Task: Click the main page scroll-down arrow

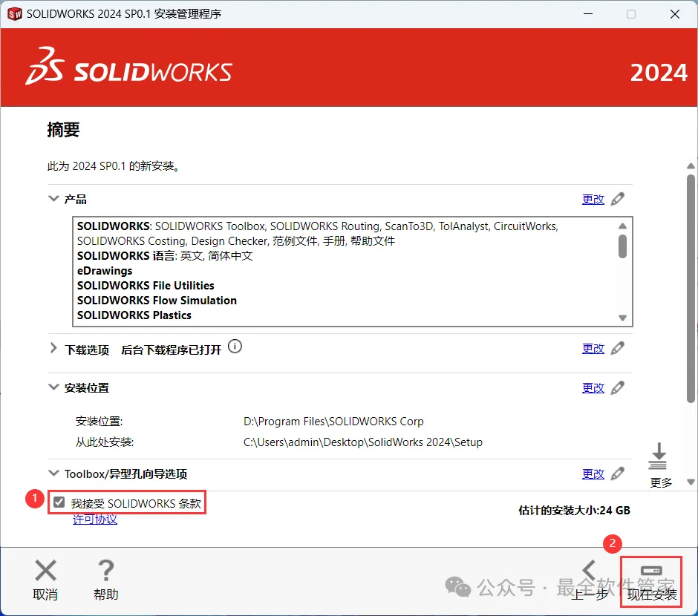Action: [691, 482]
